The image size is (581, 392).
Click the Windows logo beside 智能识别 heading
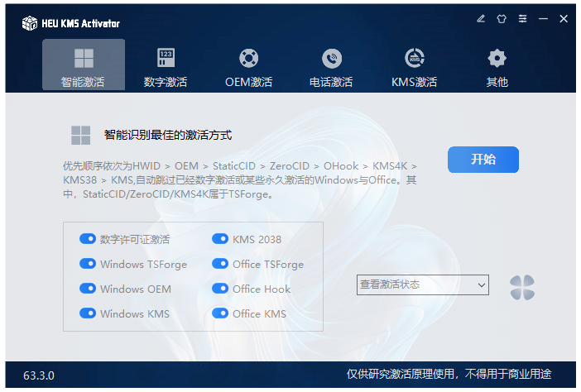(x=81, y=135)
